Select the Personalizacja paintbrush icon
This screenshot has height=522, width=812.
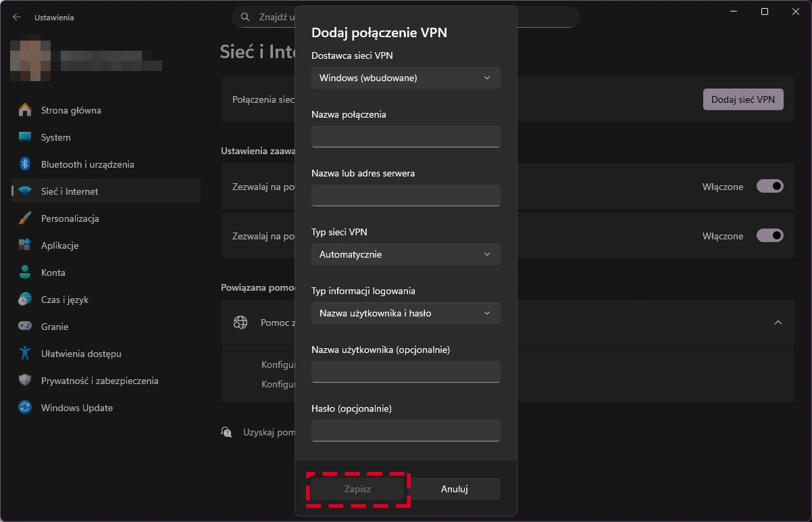tap(25, 218)
